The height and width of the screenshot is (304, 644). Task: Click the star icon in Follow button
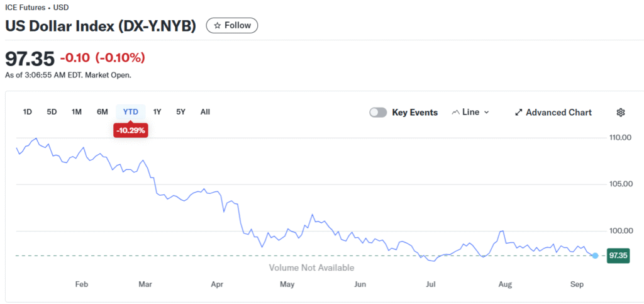pos(217,25)
